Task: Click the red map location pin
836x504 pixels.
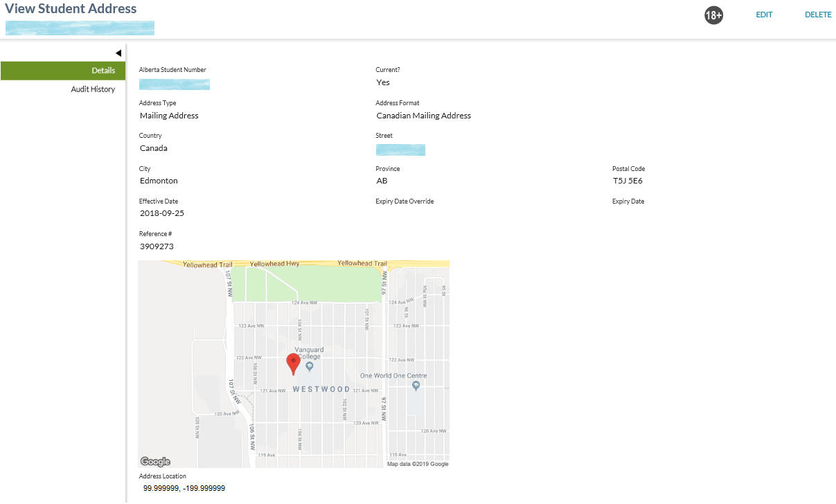Action: tap(294, 363)
